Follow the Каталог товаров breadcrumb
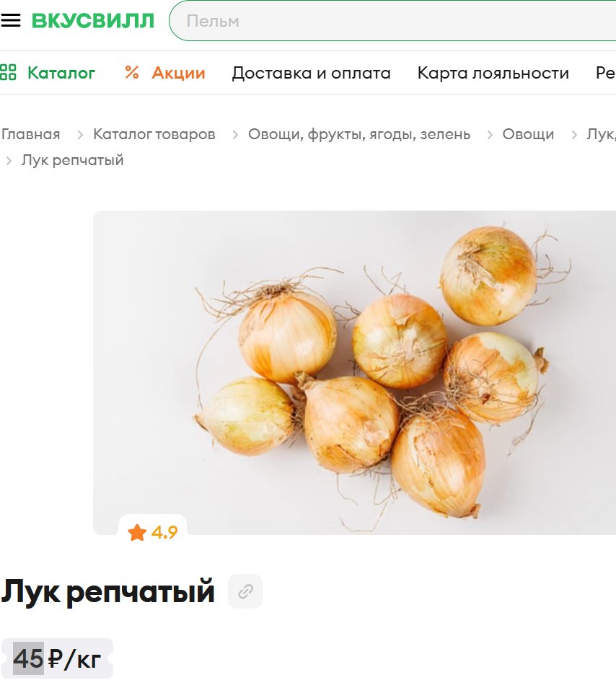The height and width of the screenshot is (680, 616). tap(154, 134)
